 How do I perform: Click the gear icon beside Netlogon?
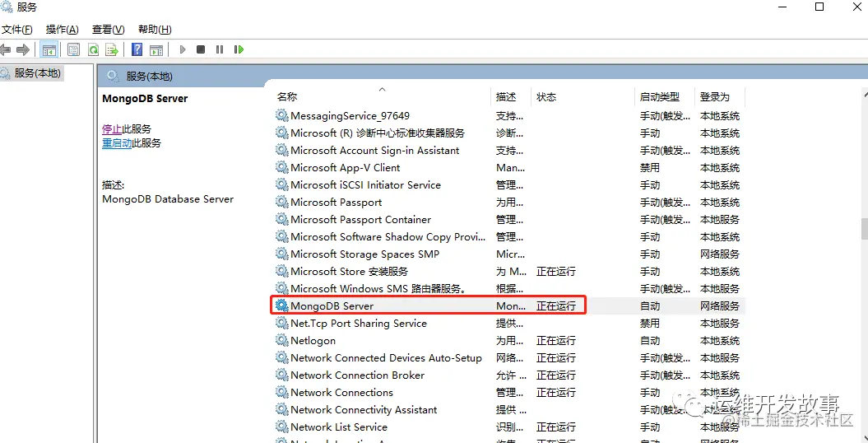tap(282, 341)
